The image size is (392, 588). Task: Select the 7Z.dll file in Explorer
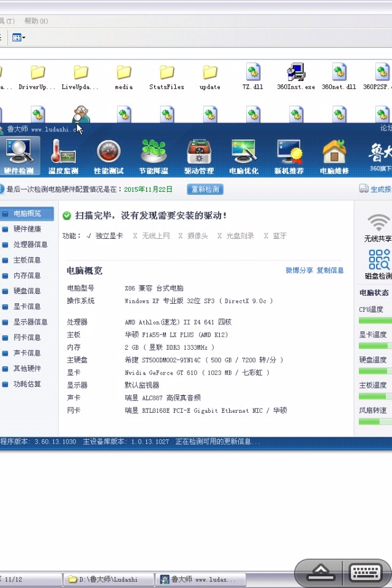point(253,77)
